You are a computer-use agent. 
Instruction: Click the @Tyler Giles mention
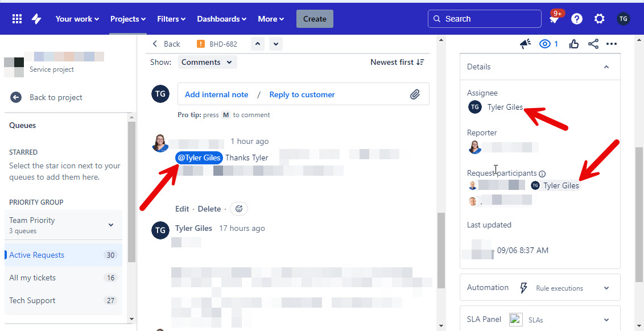199,158
